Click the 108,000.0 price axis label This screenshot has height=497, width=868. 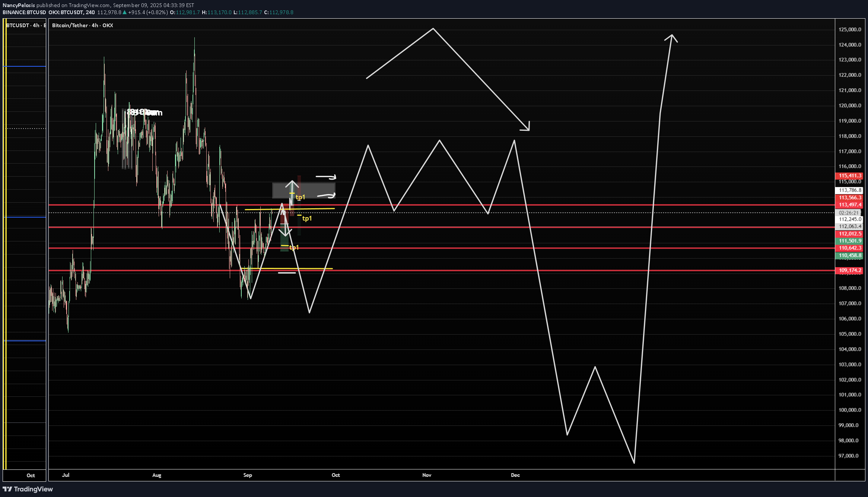pos(850,288)
